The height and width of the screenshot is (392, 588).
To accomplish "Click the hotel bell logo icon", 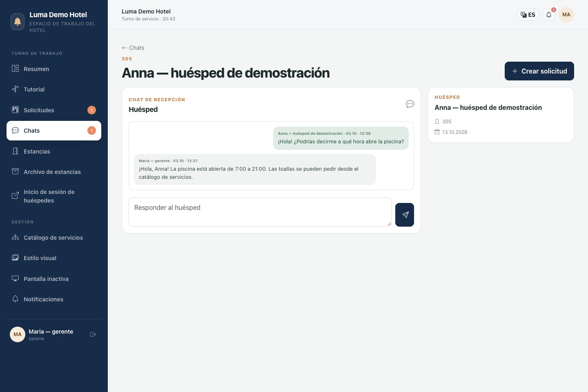I will (x=18, y=22).
